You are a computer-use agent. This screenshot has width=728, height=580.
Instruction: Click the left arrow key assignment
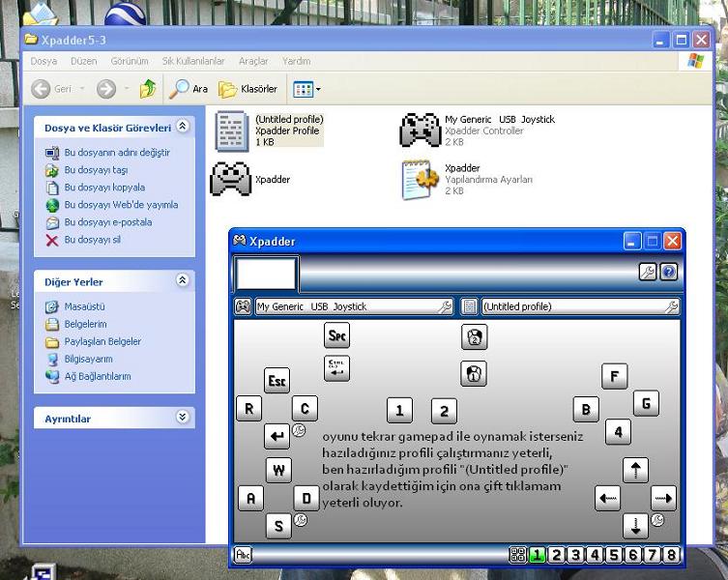click(x=608, y=498)
